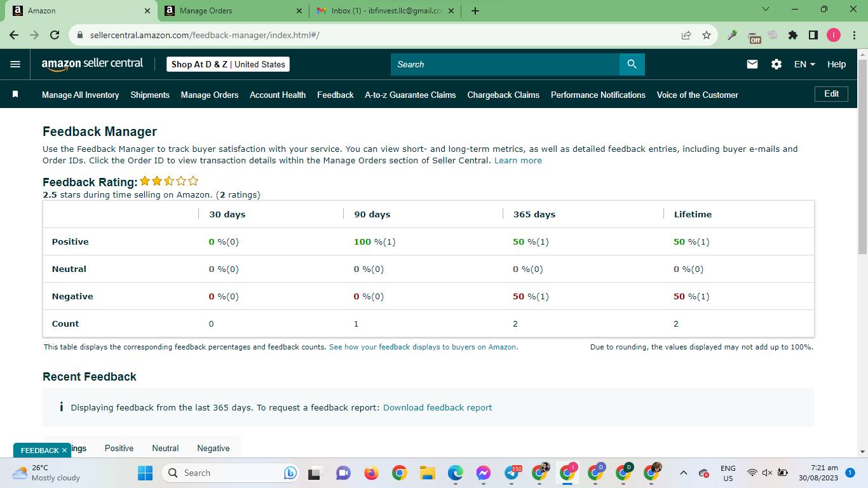Select the Neutral feedback filter tab

[x=165, y=448]
